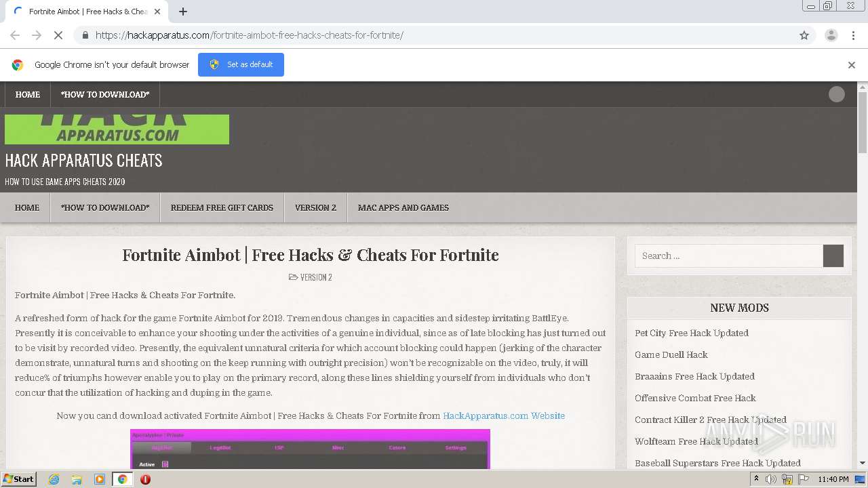Click the network tray icon
The image size is (868, 488).
787,479
